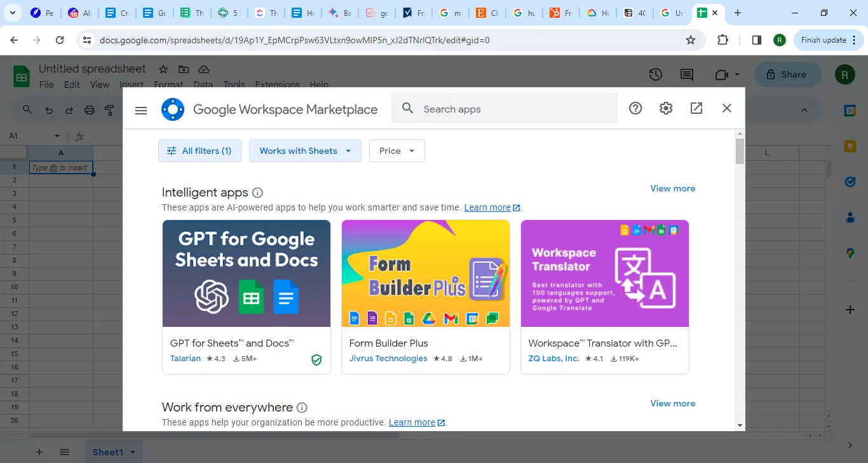
Task: Open the View menu in Sheets
Action: tap(100, 85)
